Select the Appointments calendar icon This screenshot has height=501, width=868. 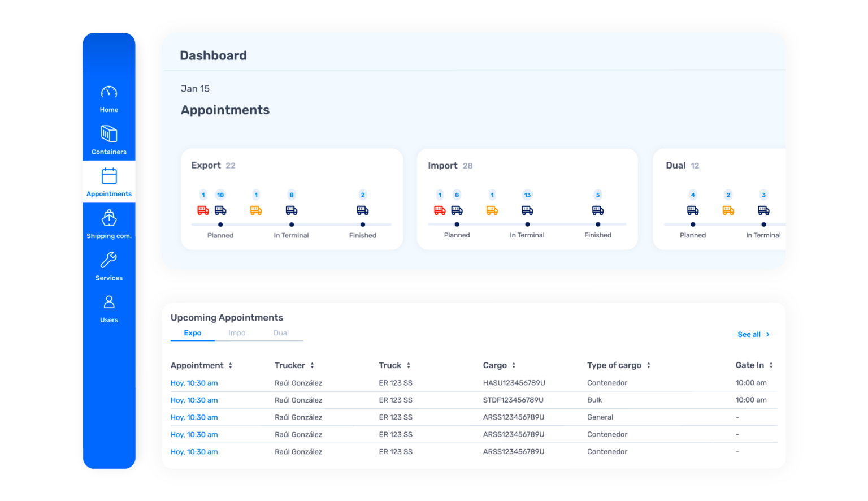tap(109, 176)
